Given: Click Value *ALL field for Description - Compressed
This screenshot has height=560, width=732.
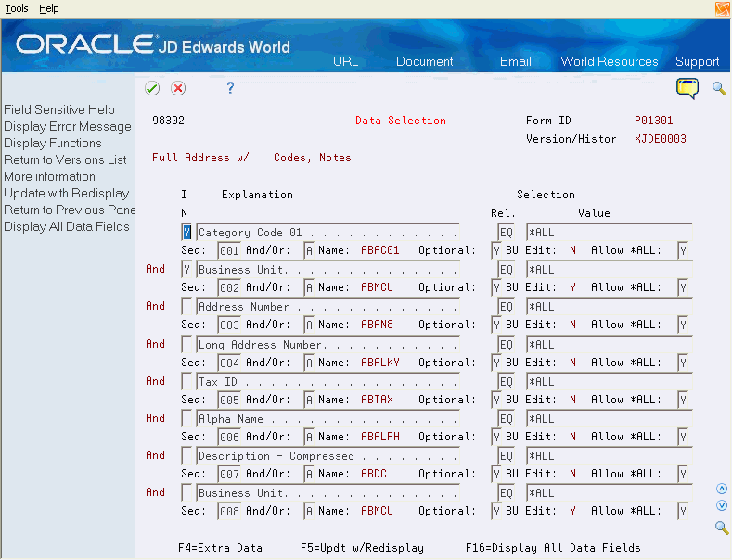Looking at the screenshot, I should [610, 456].
